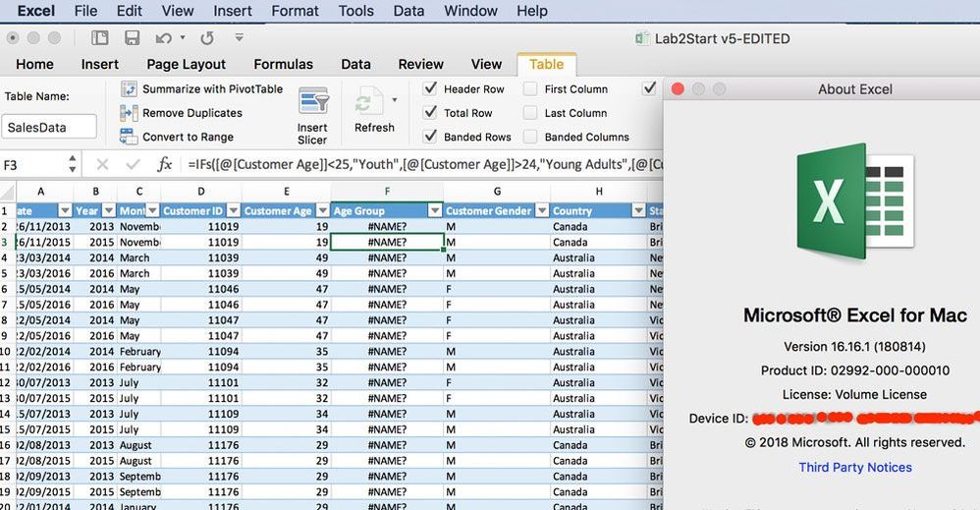Enable Banded Columns
The image size is (980, 510).
(x=530, y=137)
